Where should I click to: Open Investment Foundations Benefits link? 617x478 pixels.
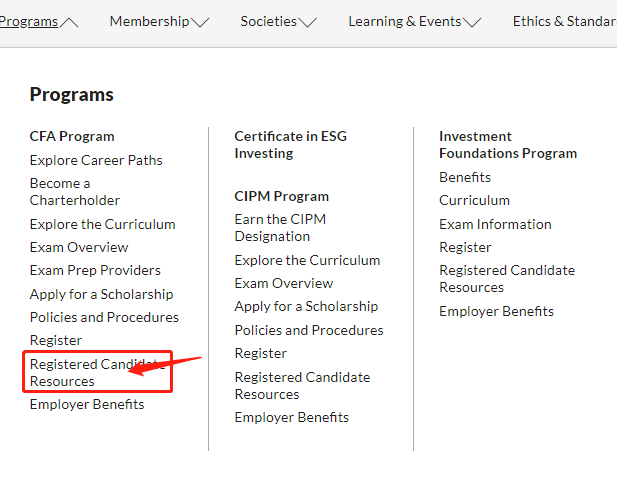click(465, 177)
